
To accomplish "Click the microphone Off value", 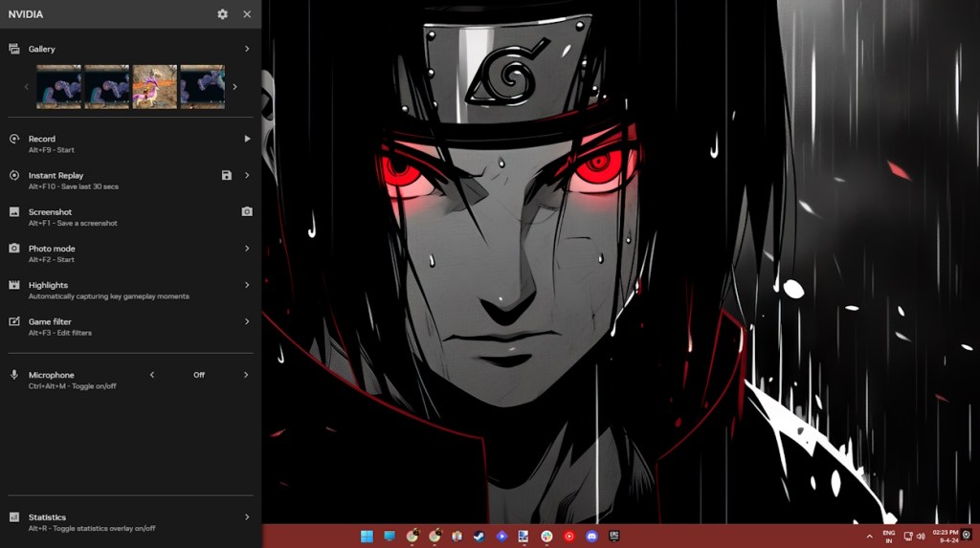I will (199, 375).
